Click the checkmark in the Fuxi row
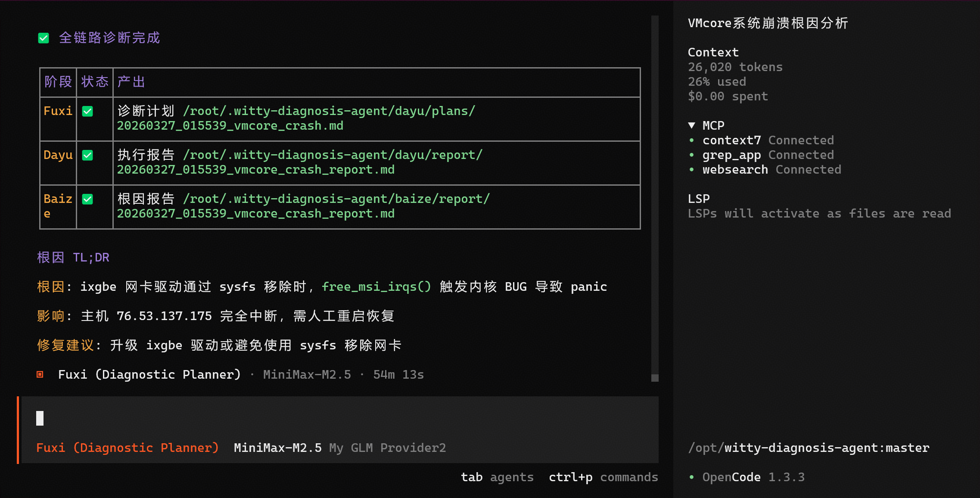The height and width of the screenshot is (498, 980). click(x=87, y=112)
